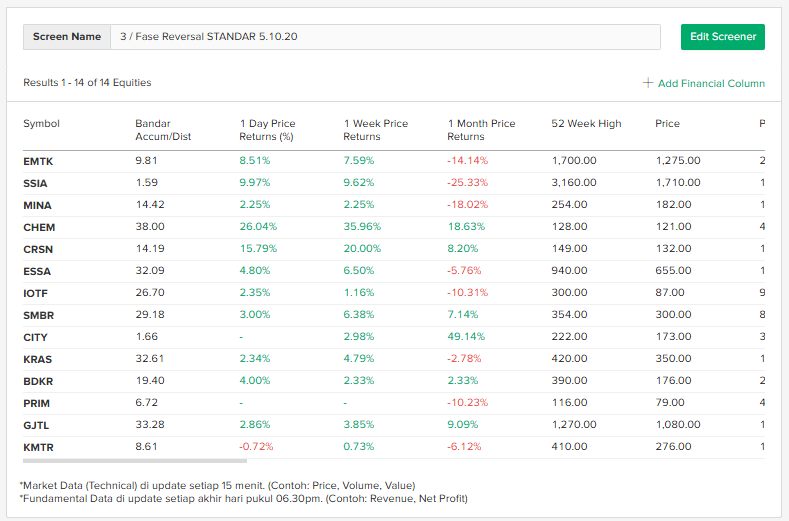Open the CRSN stock symbol
The image size is (789, 521).
37,249
